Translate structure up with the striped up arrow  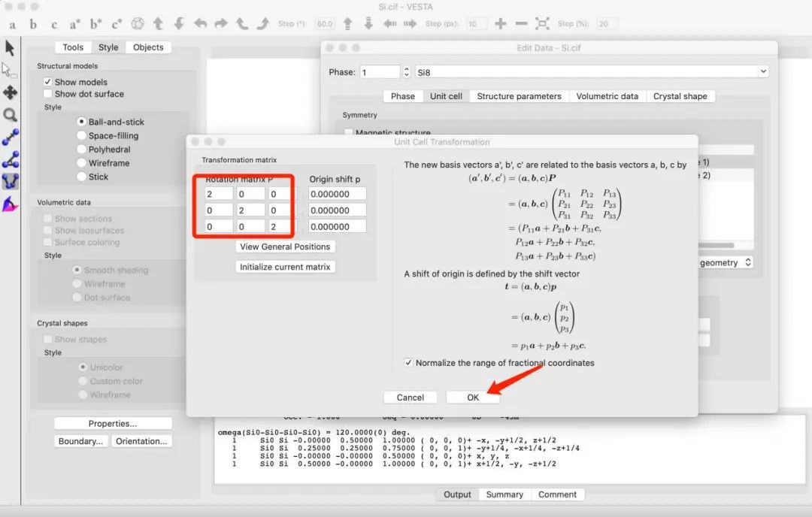[348, 23]
